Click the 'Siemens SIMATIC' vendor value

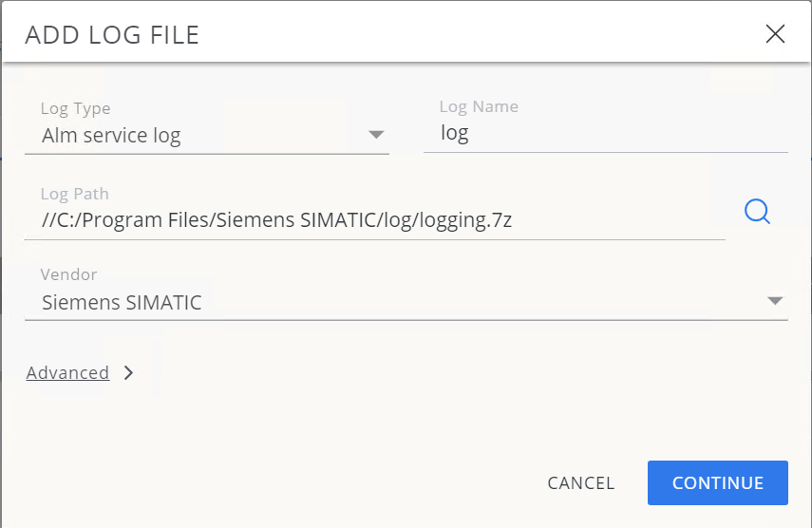(122, 303)
